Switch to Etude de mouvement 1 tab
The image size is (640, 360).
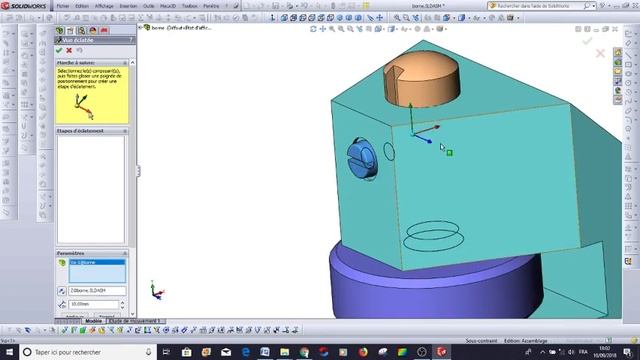135,321
